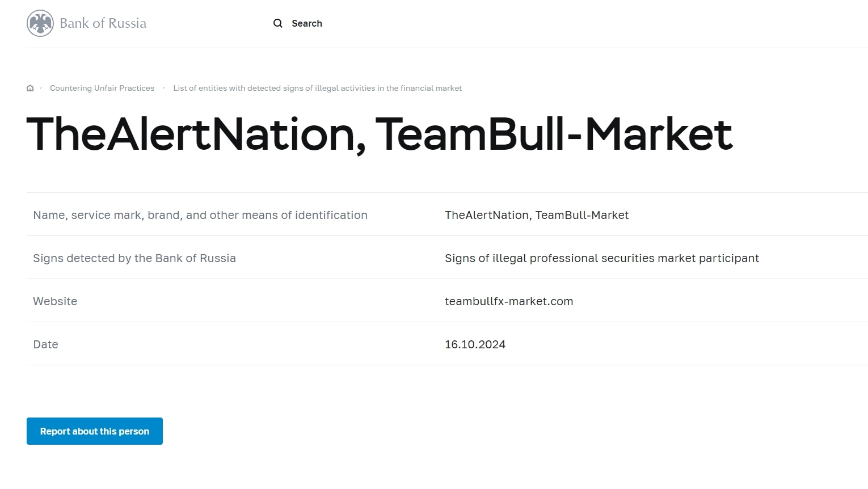
Task: Click the Website row label
Action: tap(55, 301)
